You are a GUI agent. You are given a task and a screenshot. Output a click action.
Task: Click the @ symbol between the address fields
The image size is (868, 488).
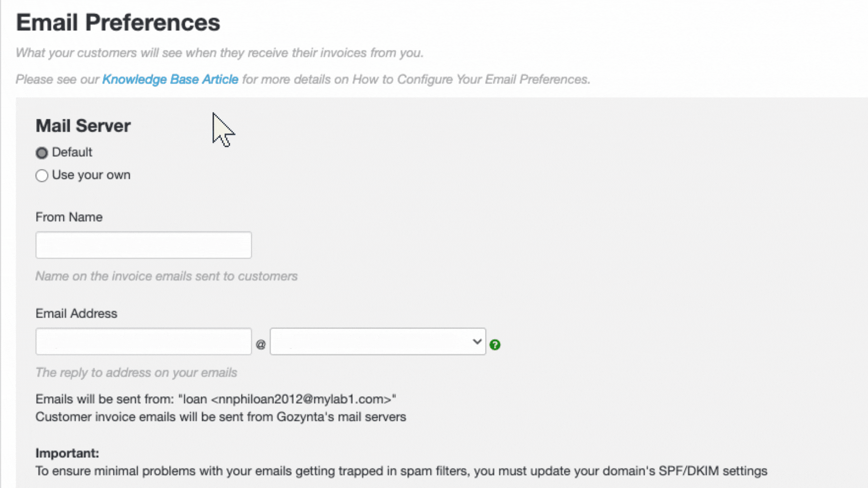tap(260, 344)
